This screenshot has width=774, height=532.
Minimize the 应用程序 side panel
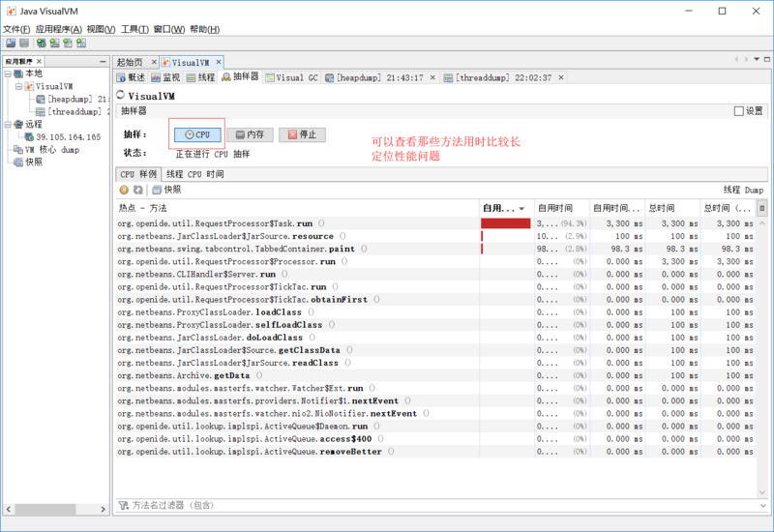coord(103,61)
